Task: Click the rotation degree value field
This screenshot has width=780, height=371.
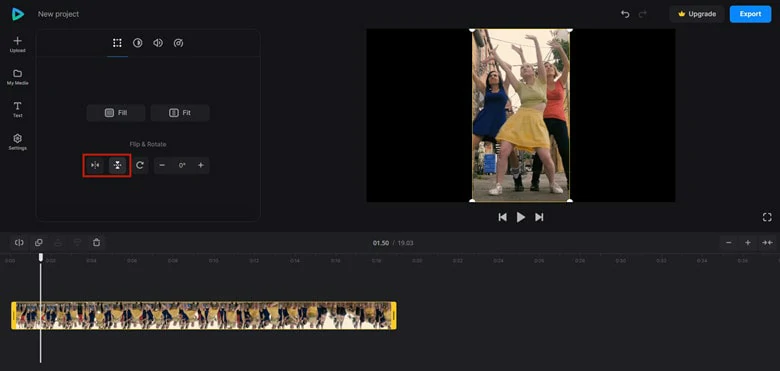Action: coord(182,166)
